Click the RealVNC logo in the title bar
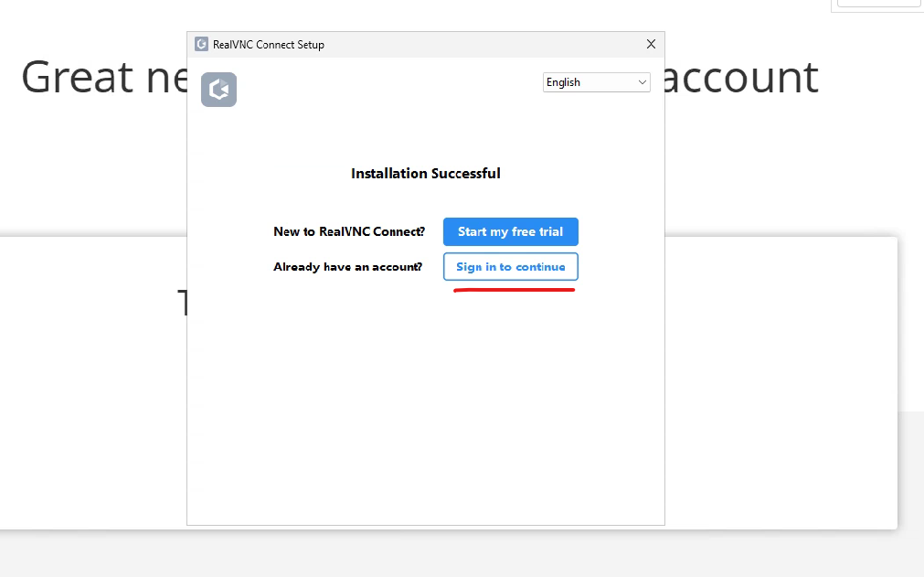 coord(202,44)
